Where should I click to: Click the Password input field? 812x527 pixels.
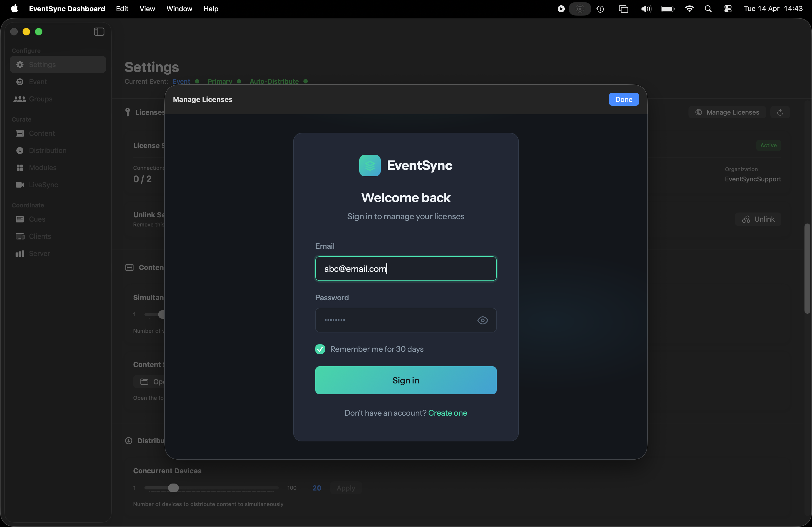pyautogui.click(x=406, y=320)
